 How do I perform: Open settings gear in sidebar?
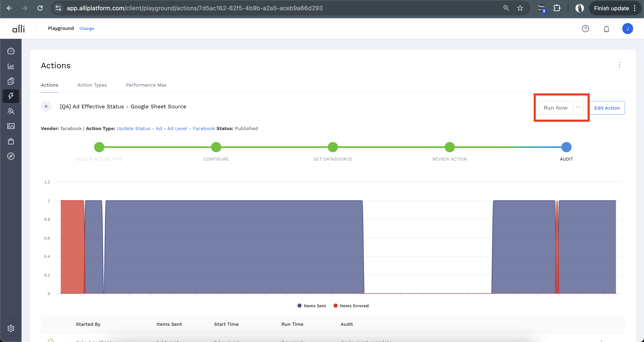pyautogui.click(x=11, y=328)
